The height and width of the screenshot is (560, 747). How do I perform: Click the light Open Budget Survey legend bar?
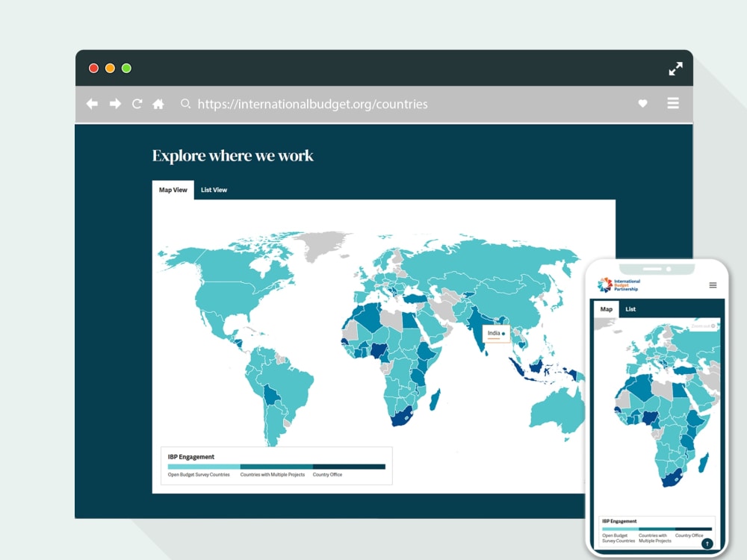tap(204, 467)
